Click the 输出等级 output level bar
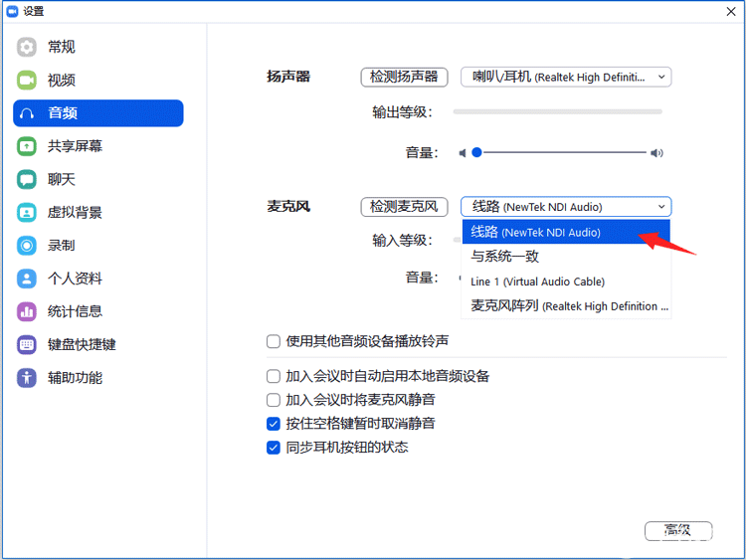This screenshot has height=560, width=746. click(x=558, y=111)
